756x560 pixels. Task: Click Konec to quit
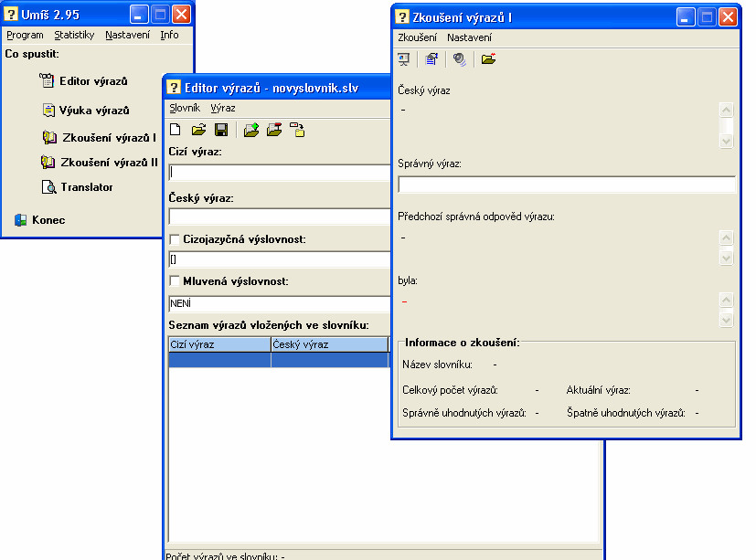(48, 220)
